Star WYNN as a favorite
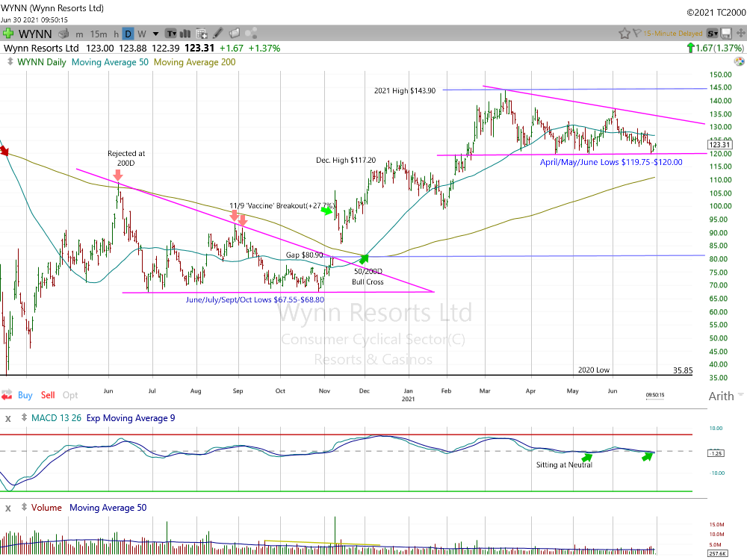 pos(624,34)
